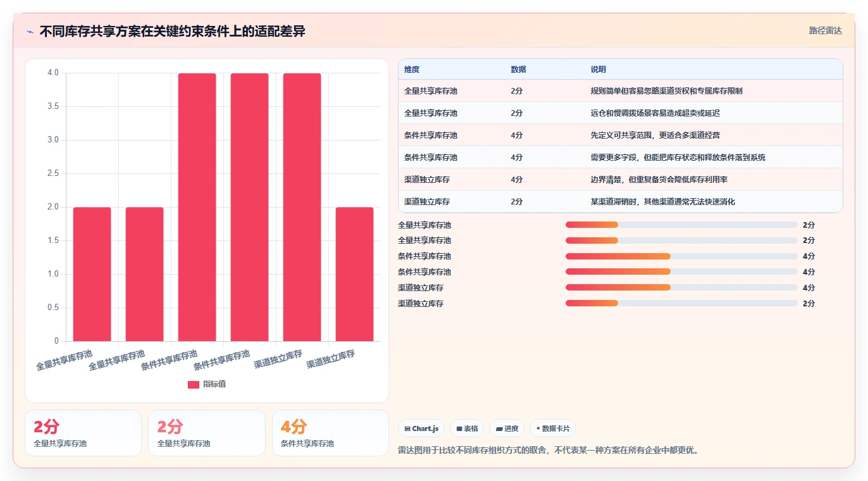Click the 0.5 y-axis label
This screenshot has width=868, height=481.
[x=53, y=308]
